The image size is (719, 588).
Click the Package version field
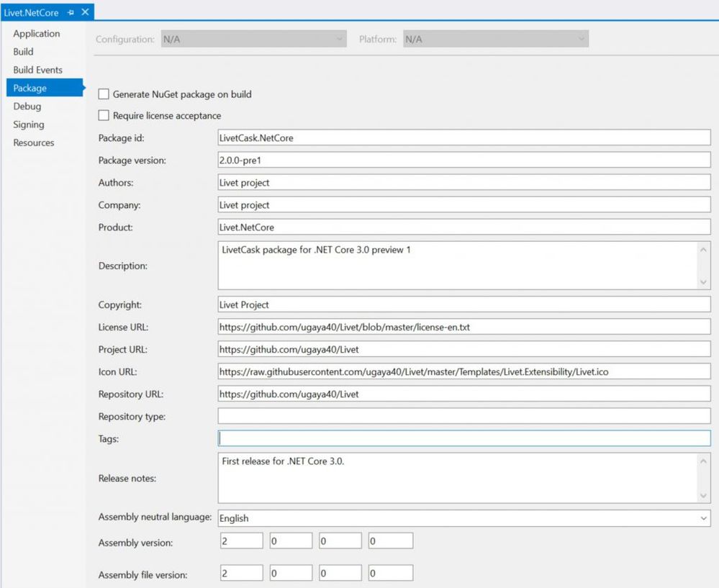[464, 160]
